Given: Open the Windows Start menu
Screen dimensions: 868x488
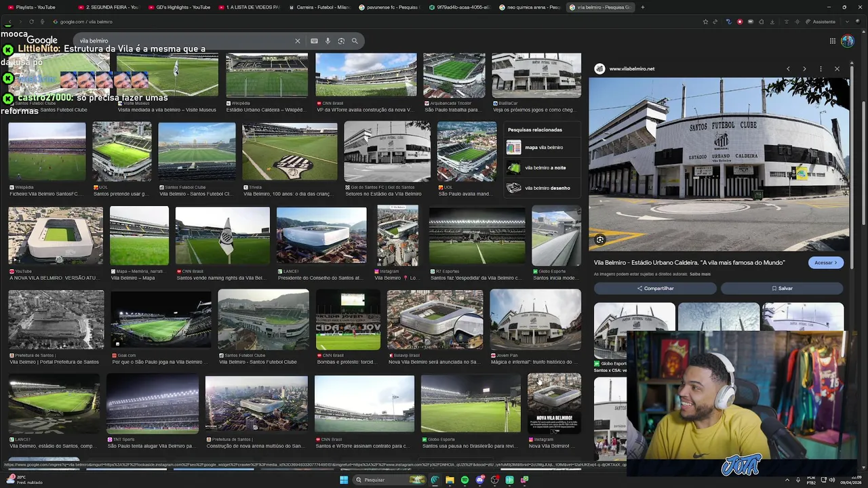Looking at the screenshot, I should point(344,480).
